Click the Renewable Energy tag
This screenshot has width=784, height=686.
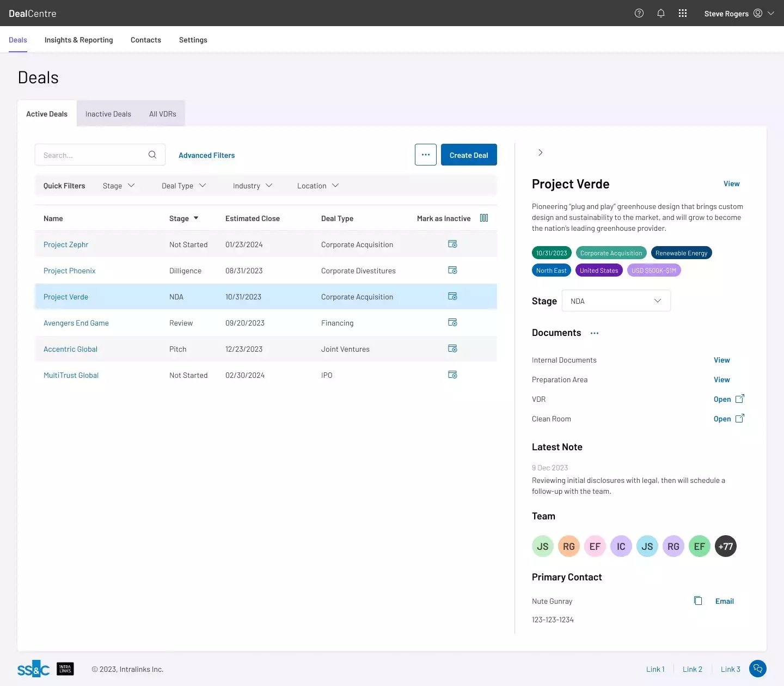pos(681,253)
